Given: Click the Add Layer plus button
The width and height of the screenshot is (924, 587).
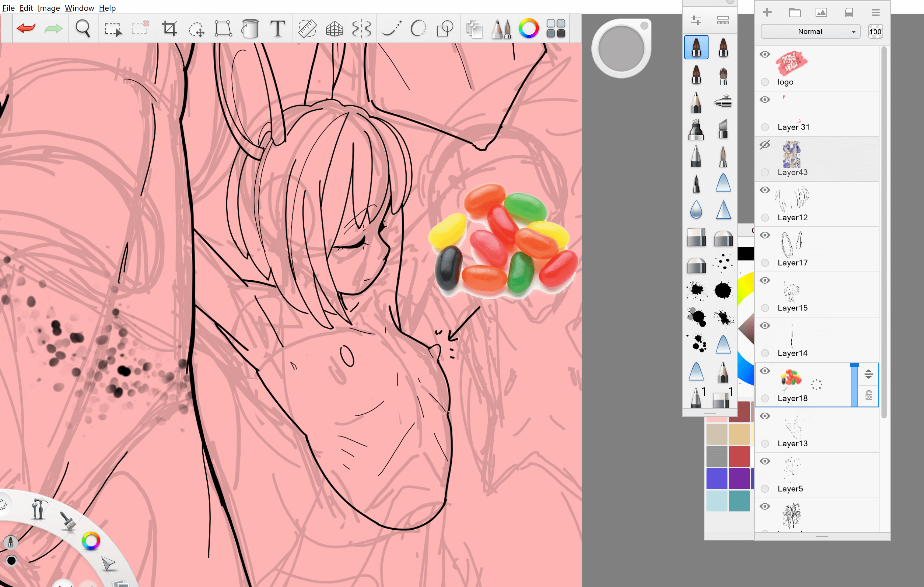Looking at the screenshot, I should pos(767,13).
